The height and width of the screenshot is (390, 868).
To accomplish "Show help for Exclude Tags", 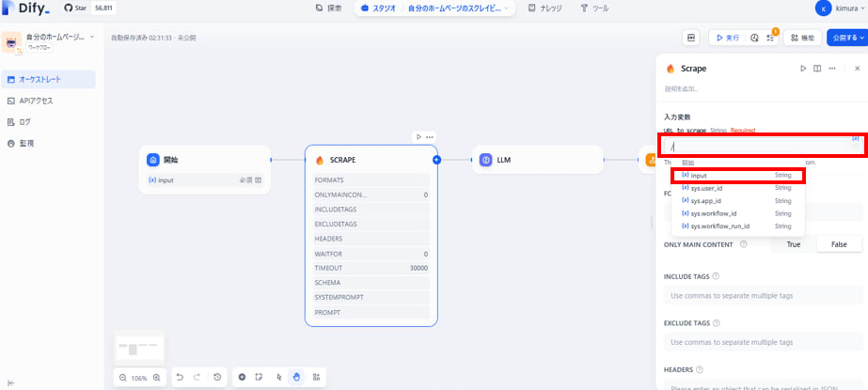I will coord(717,323).
